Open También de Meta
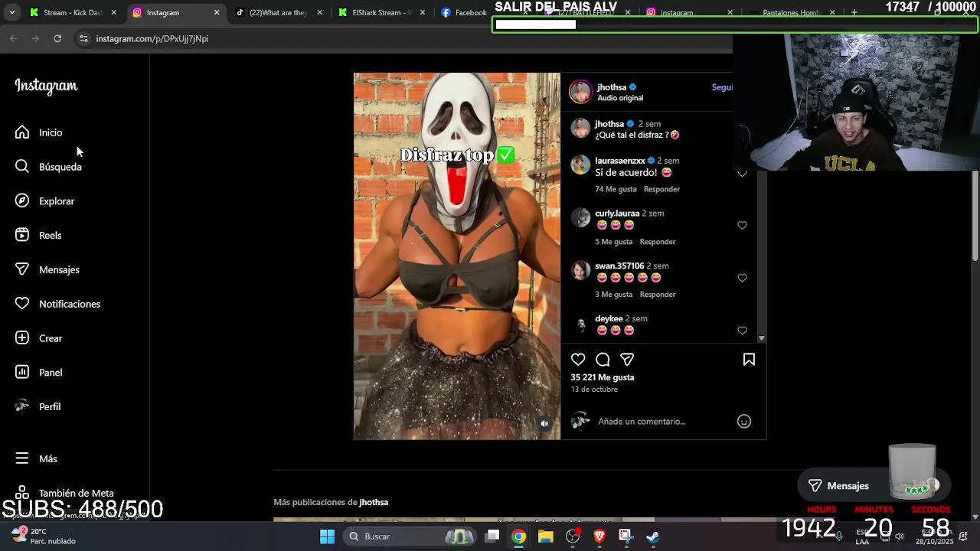Image resolution: width=980 pixels, height=551 pixels. [x=64, y=493]
